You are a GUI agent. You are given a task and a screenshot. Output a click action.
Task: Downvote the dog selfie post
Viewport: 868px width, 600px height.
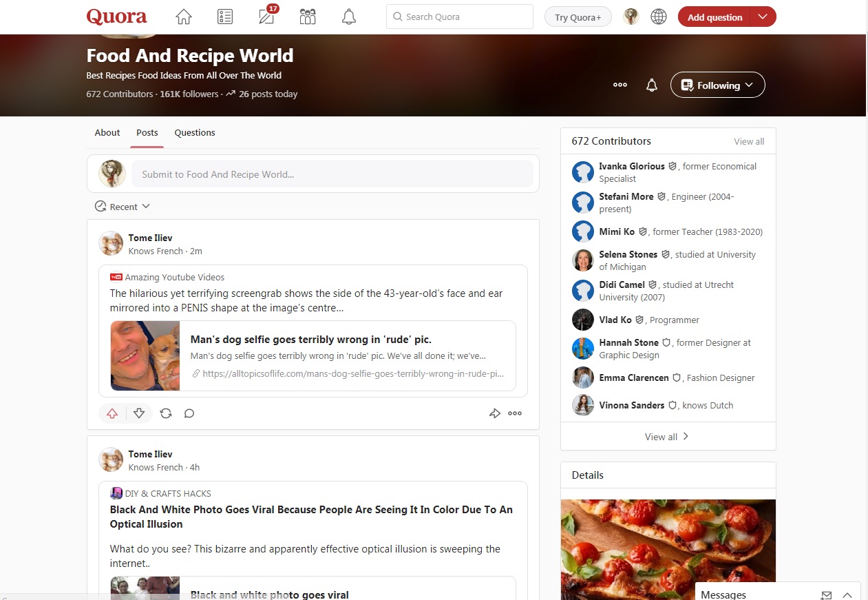point(139,413)
